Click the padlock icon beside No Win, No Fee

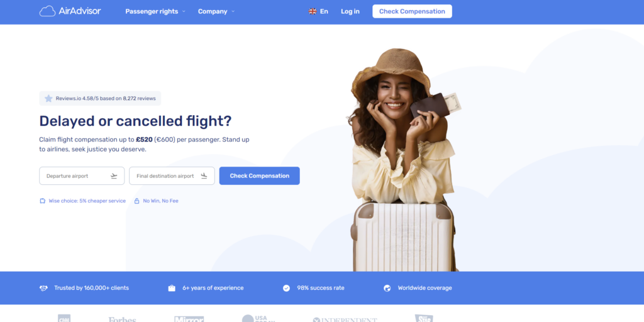(x=136, y=201)
